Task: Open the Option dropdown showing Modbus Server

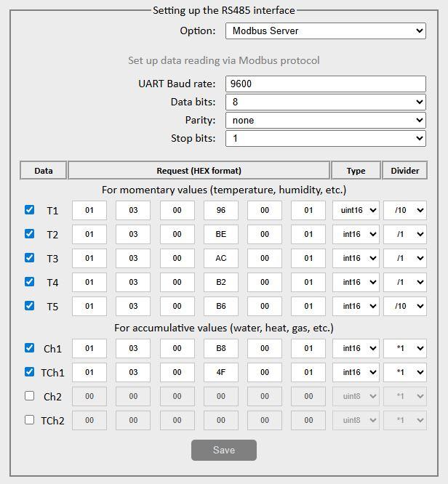Action: [325, 31]
